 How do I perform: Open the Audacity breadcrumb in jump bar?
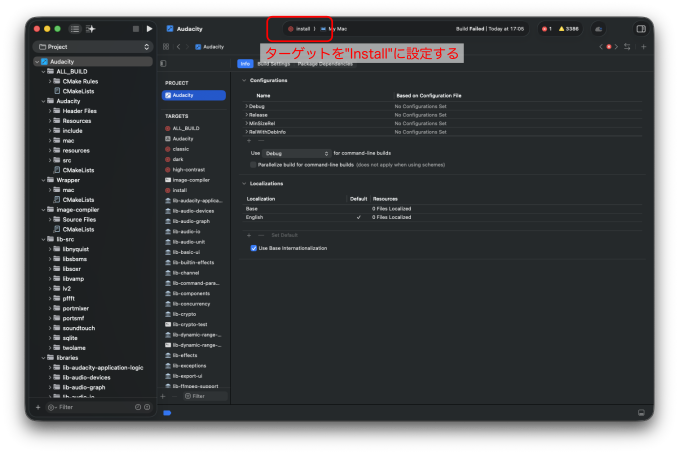click(x=210, y=47)
